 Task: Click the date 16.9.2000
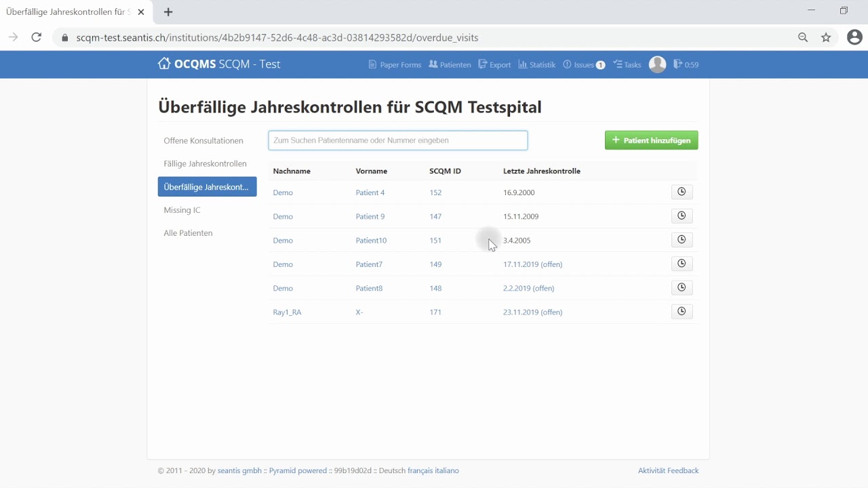click(x=519, y=192)
